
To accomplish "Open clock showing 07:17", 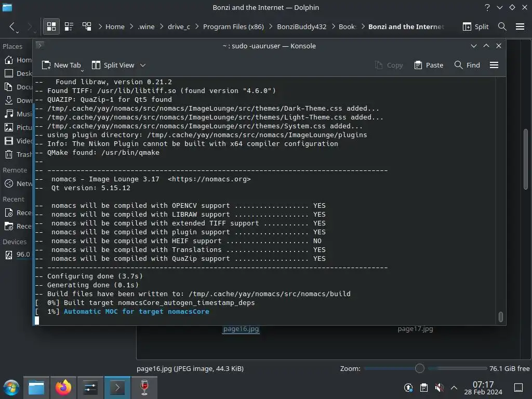I will click(483, 388).
